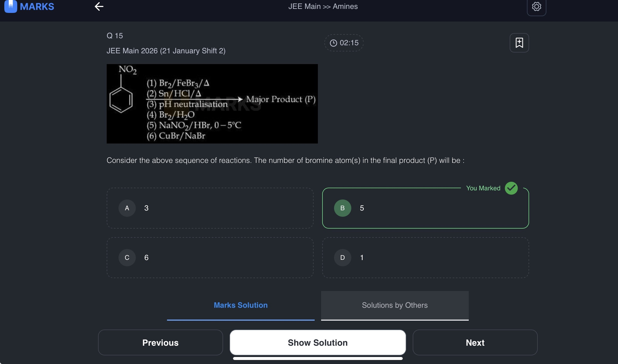
Task: Select option B with answer 5
Action: pos(425,208)
